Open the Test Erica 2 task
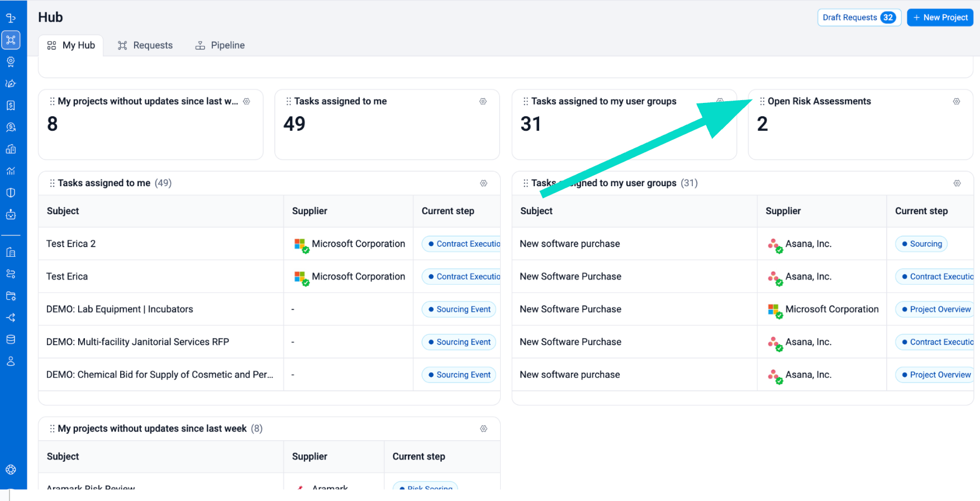The image size is (980, 501). (71, 244)
